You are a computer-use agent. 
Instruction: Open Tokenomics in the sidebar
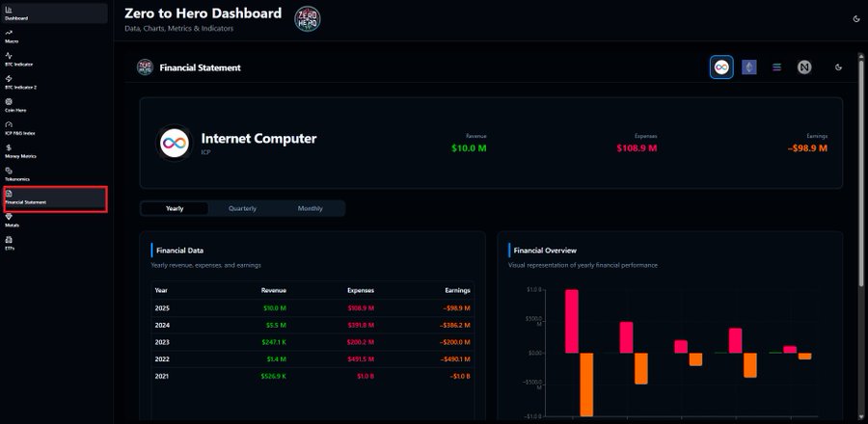[54, 174]
